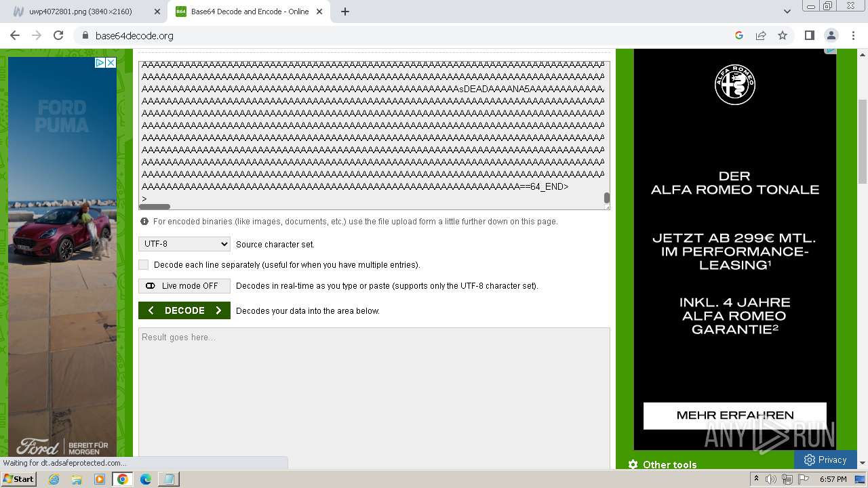Open the notepad-like app on taskbar
868x488 pixels.
click(x=168, y=479)
